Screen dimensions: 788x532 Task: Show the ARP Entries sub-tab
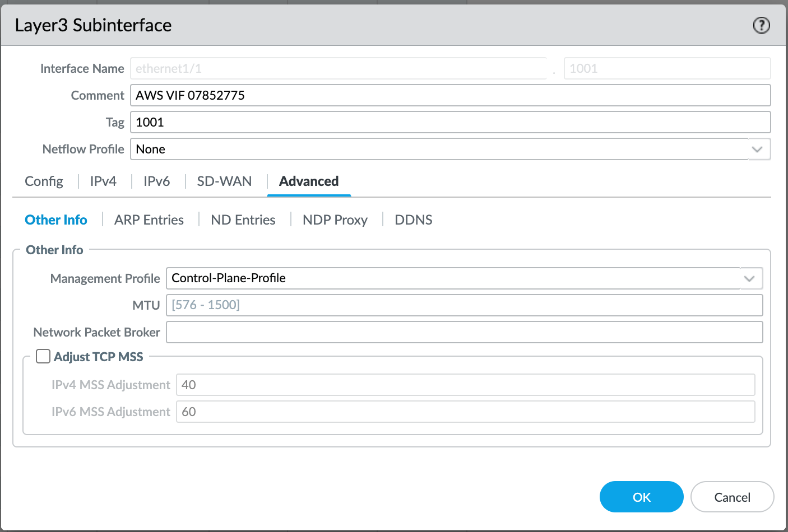(x=149, y=220)
